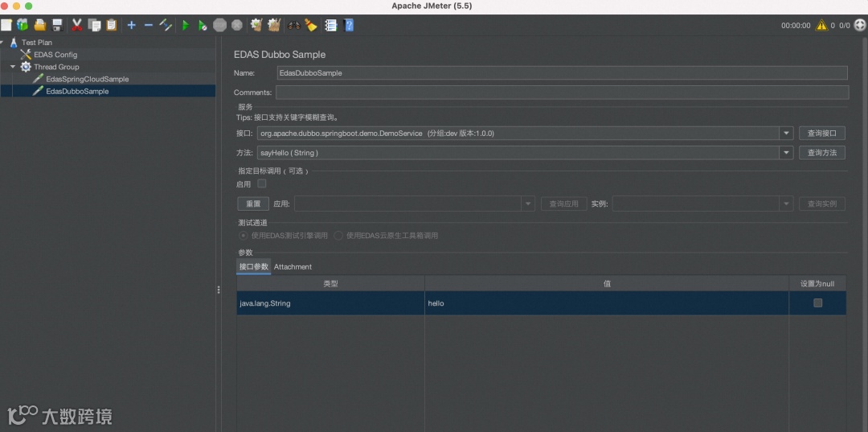Start test with no pauses icon
Screen dimensions: 868x432
point(203,25)
